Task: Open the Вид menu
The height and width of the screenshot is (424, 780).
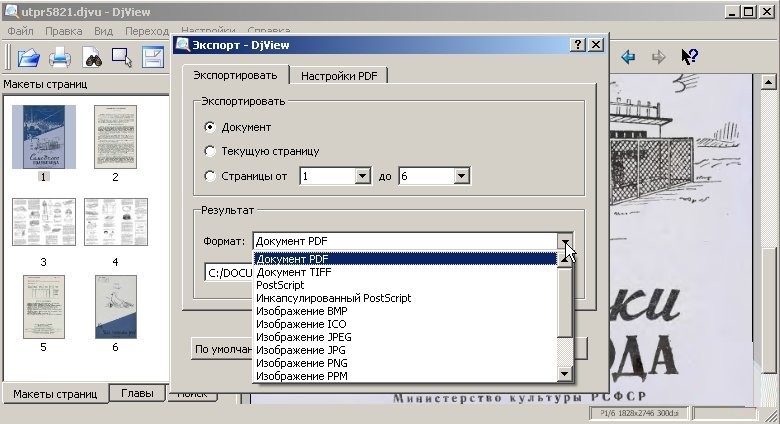Action: point(103,31)
